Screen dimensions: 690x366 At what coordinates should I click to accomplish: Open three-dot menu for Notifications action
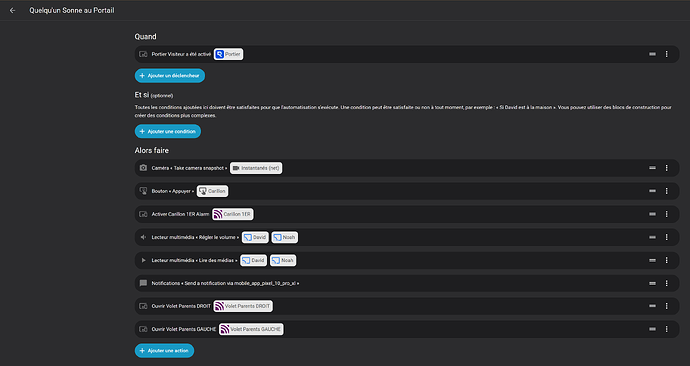pyautogui.click(x=666, y=283)
